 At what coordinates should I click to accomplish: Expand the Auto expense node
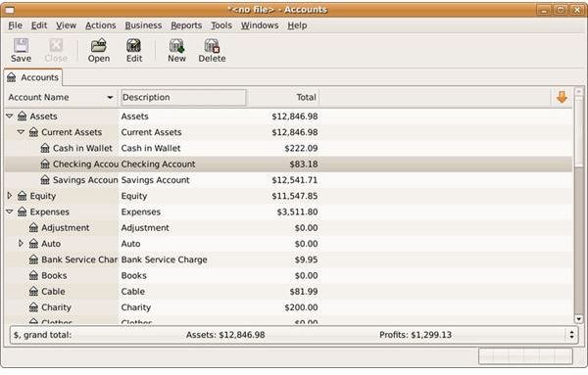tap(21, 244)
